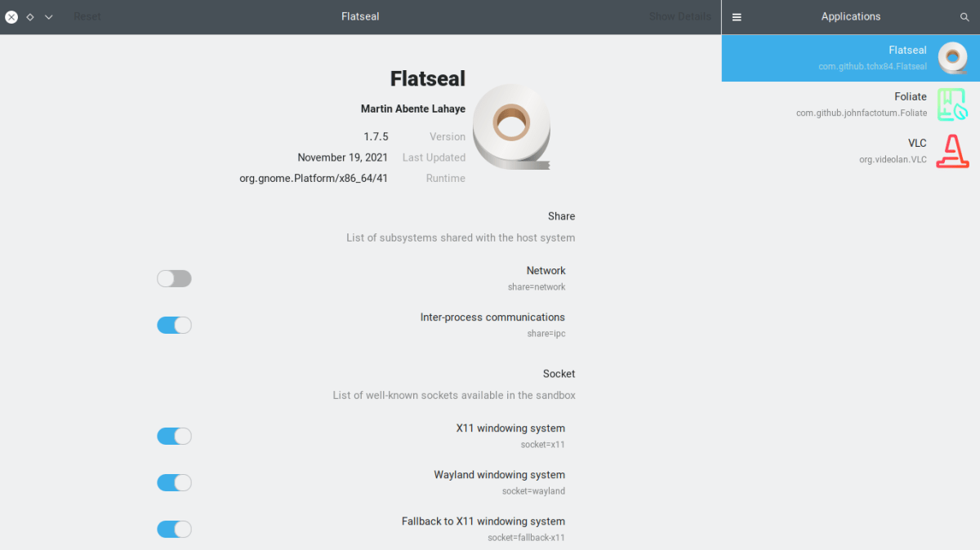Click the search icon in Applications header
Screen dimensions: 980x550
click(965, 16)
